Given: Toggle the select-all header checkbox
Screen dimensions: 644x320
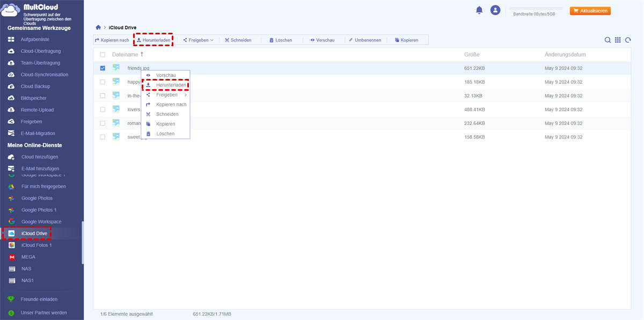Looking at the screenshot, I should click(103, 55).
